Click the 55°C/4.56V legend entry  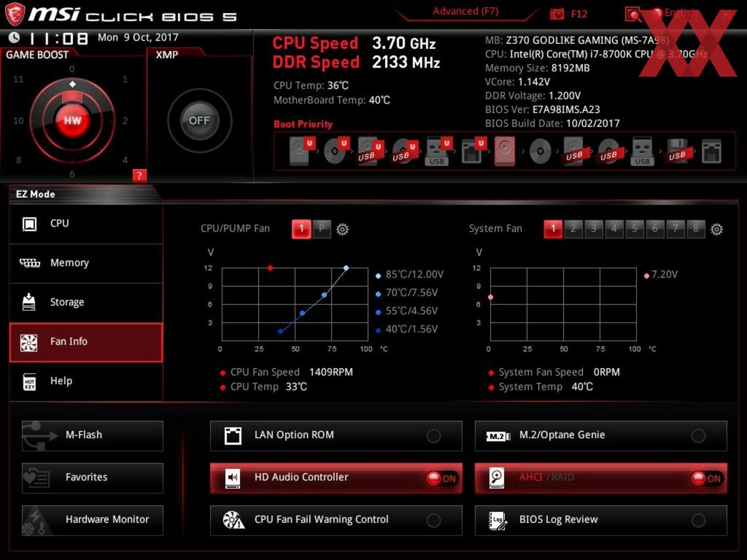[407, 311]
